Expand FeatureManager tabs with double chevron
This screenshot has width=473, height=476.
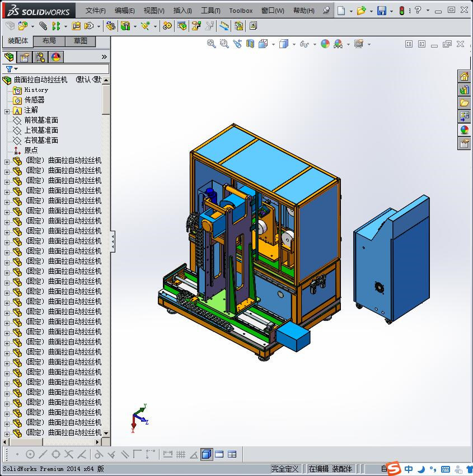coord(104,57)
